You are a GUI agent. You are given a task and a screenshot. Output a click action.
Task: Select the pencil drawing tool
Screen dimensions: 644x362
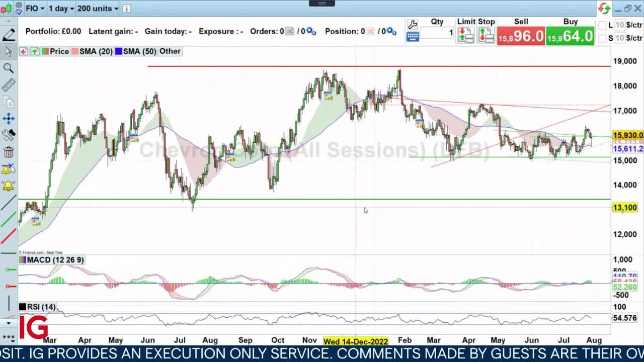point(9,35)
